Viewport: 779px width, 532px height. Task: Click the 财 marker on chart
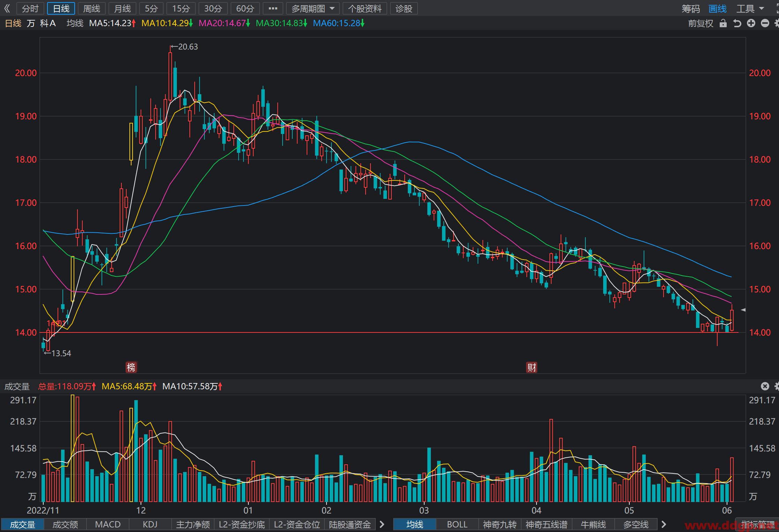[532, 367]
